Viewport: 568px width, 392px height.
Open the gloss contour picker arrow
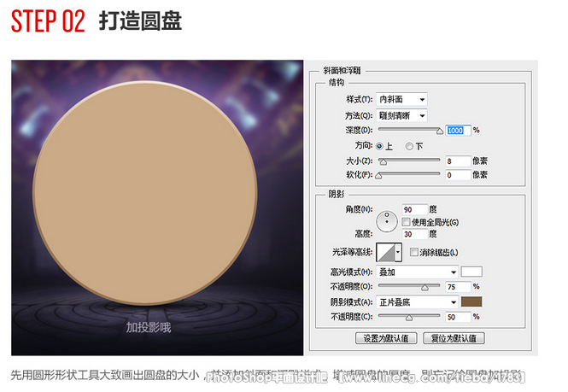[399, 252]
